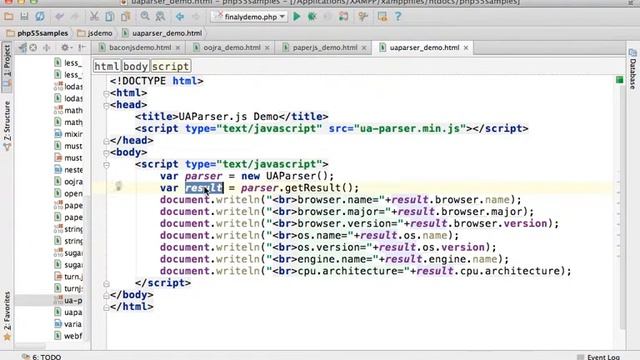Viewport: 640px width, 360px height.
Task: Open the Event Log panel
Action: pos(599,357)
